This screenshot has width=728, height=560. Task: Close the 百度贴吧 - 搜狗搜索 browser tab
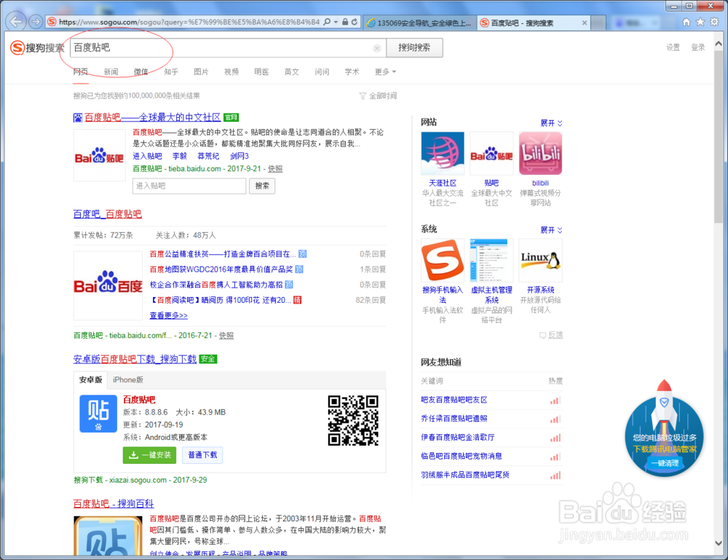click(584, 23)
